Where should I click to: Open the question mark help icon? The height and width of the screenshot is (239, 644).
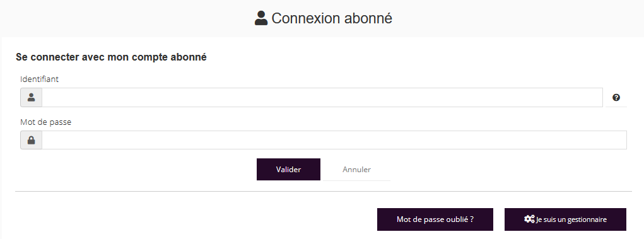(616, 97)
